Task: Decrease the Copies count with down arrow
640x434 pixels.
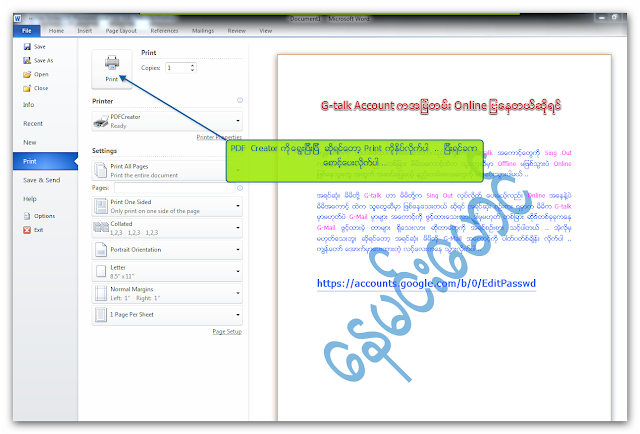Action: 192,70
